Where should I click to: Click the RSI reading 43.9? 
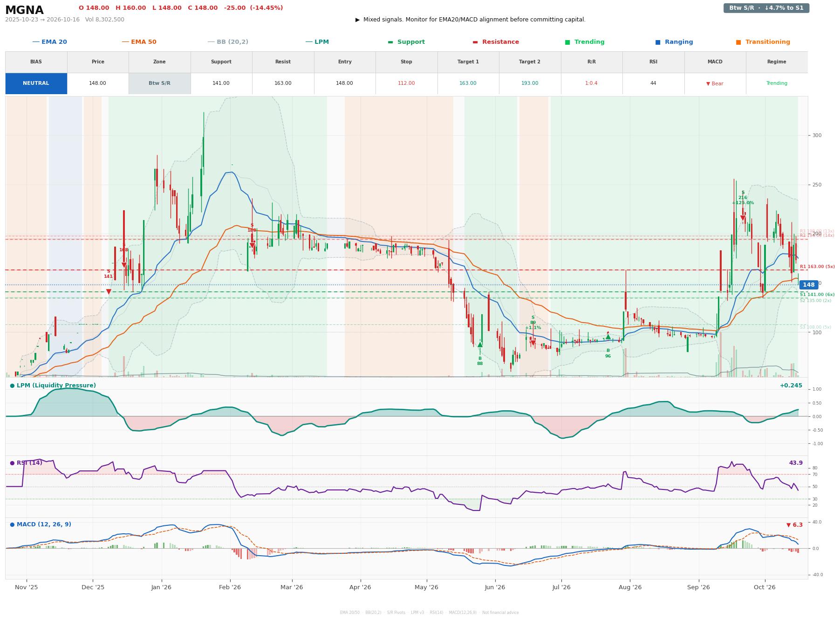(795, 463)
